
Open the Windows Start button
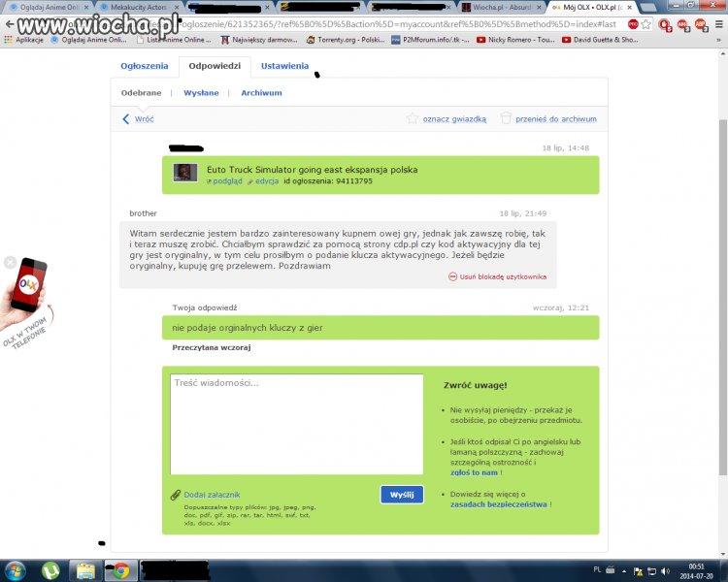point(16,570)
